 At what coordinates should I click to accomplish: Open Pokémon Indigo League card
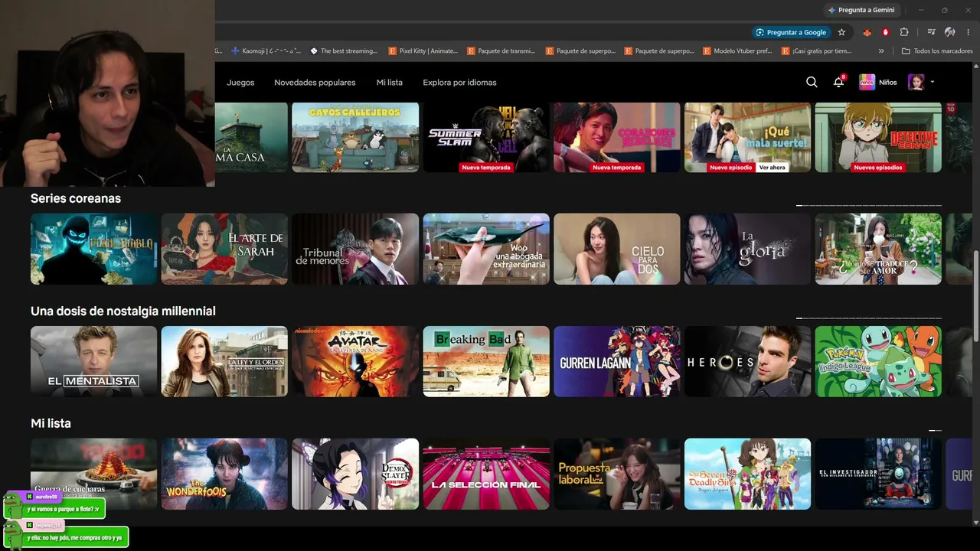[878, 361]
